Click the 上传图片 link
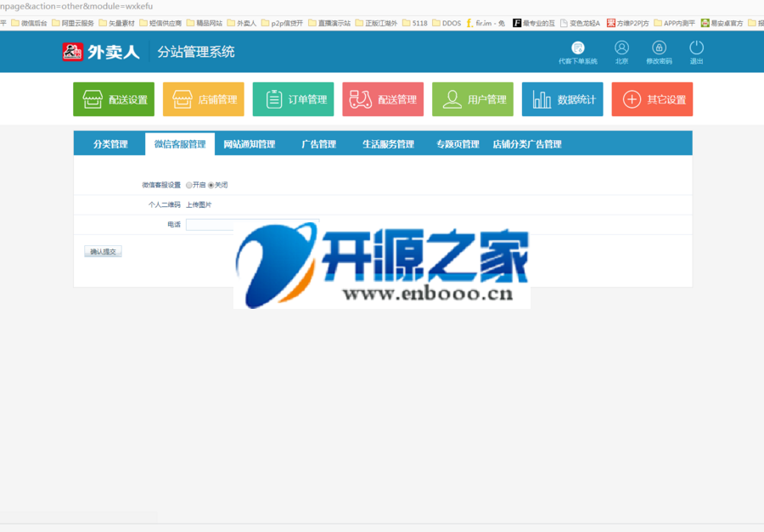This screenshot has height=532, width=764. 199,204
